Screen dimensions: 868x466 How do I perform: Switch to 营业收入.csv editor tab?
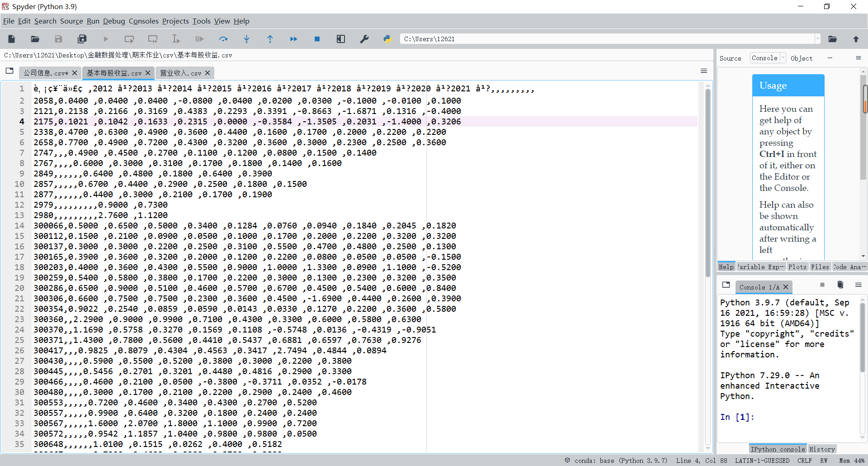[x=181, y=73]
